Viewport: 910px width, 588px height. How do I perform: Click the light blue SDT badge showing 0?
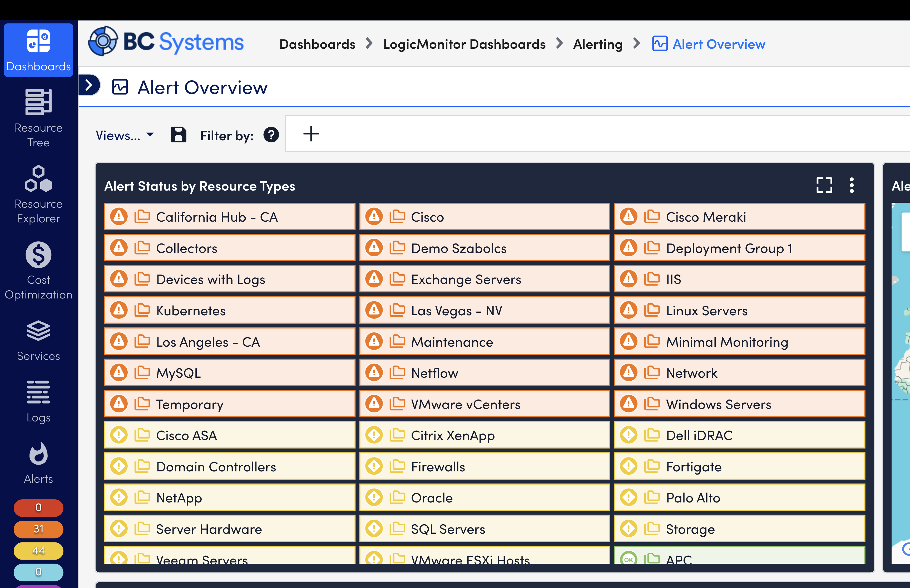[x=38, y=572]
